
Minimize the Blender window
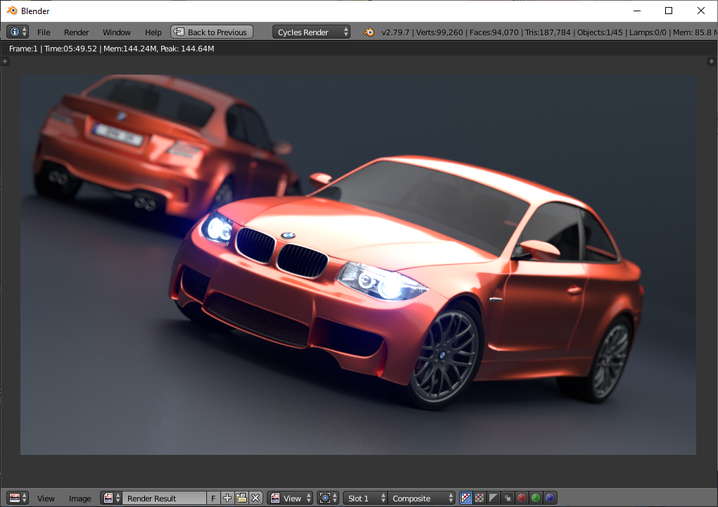pyautogui.click(x=637, y=11)
